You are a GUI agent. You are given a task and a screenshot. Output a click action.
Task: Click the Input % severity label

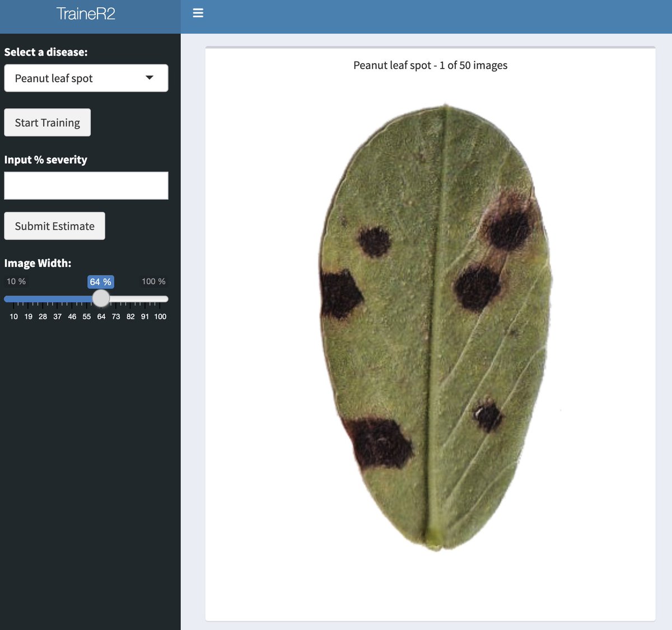[x=45, y=160]
